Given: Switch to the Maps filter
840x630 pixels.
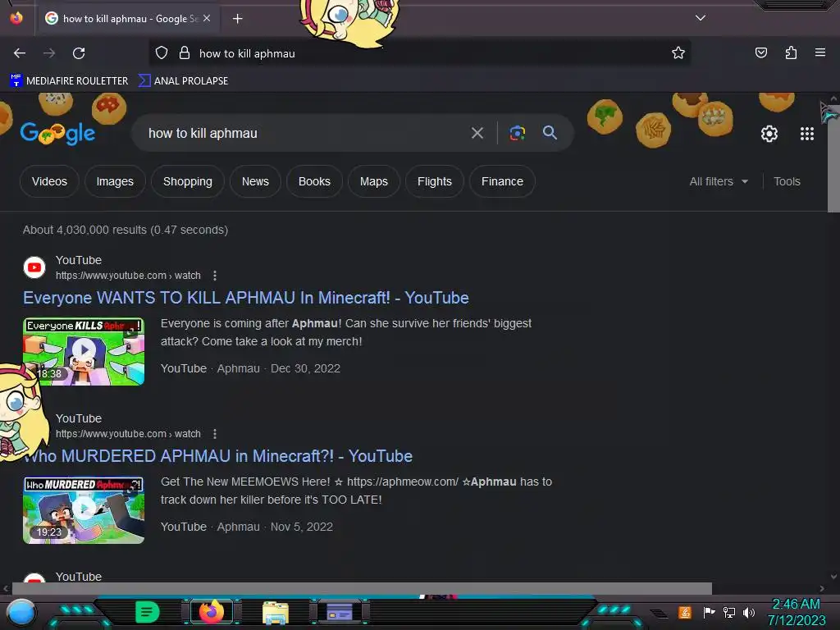Looking at the screenshot, I should pyautogui.click(x=374, y=181).
